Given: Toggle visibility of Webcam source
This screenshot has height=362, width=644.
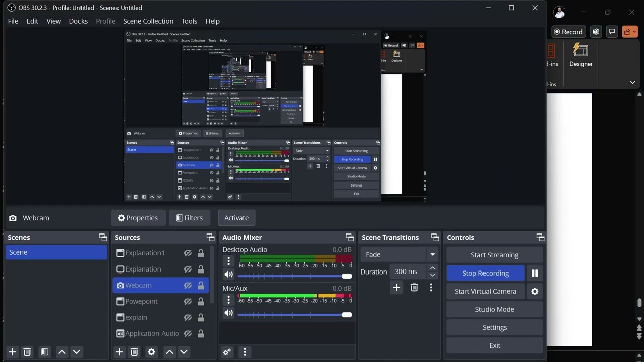Looking at the screenshot, I should pos(188,285).
